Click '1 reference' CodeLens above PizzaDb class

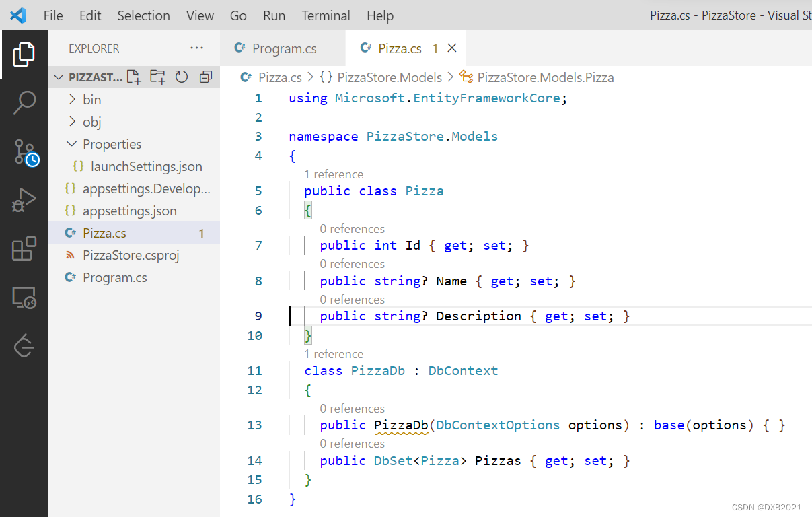click(x=334, y=354)
